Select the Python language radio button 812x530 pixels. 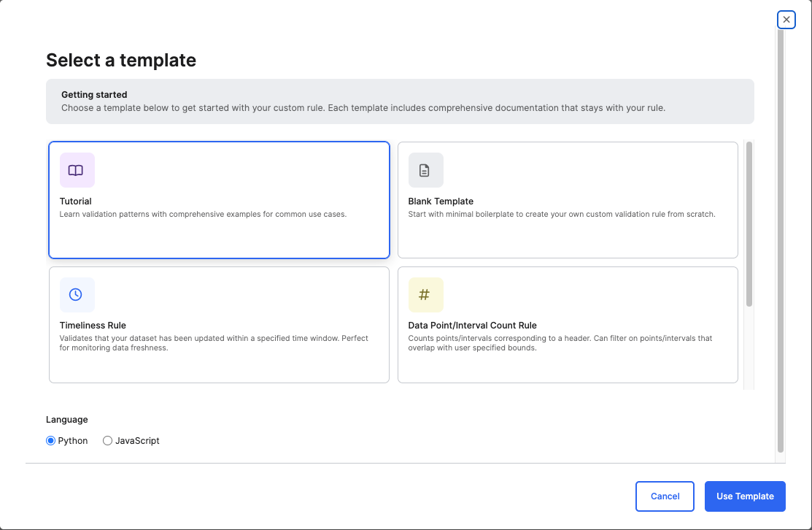click(x=51, y=441)
